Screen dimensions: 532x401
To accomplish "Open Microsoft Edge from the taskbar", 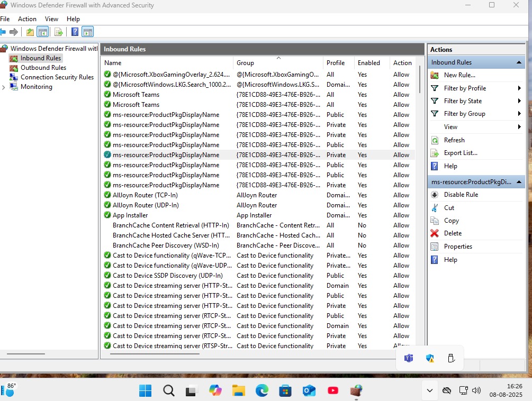I will point(262,390).
